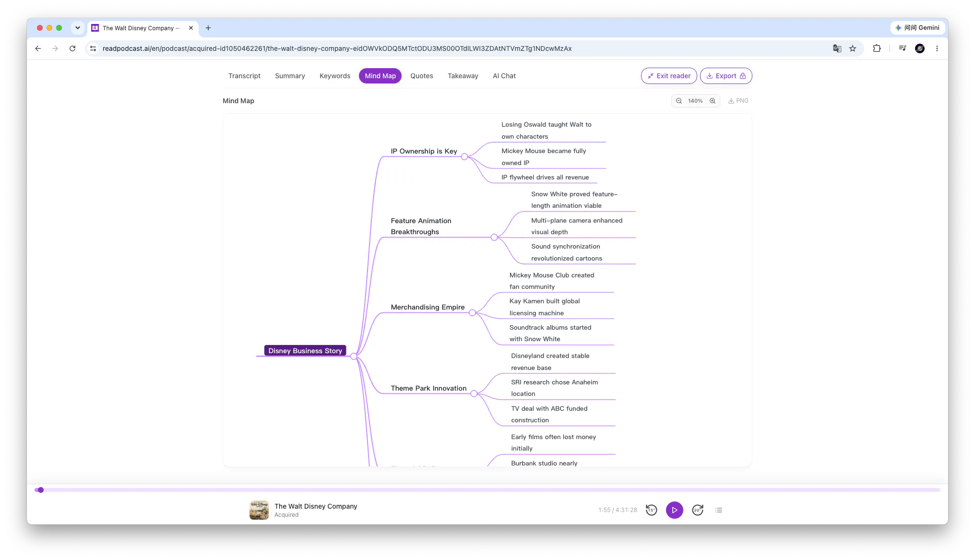975x560 pixels.
Task: Go back in browser history
Action: [x=38, y=48]
